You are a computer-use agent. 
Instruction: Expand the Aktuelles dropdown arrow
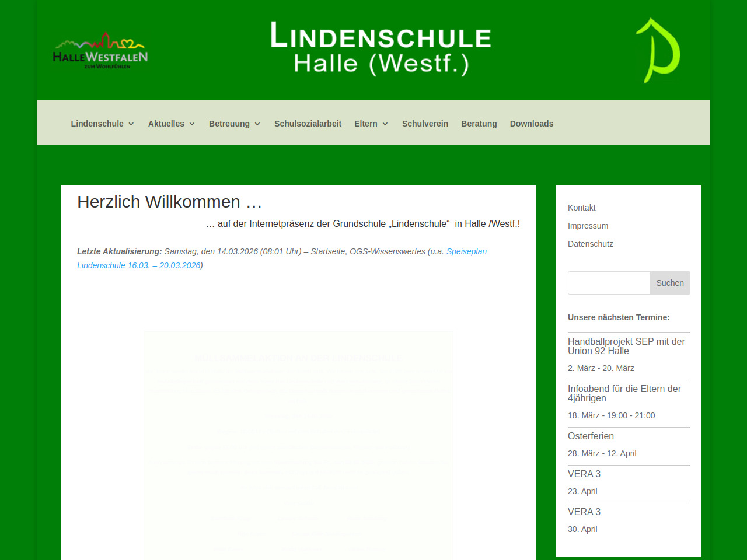point(192,124)
